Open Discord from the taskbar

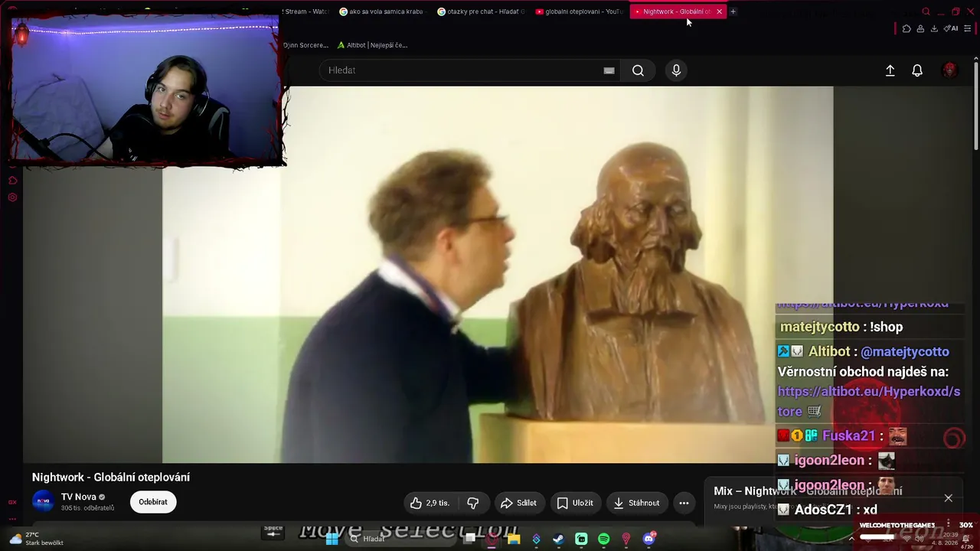pyautogui.click(x=649, y=539)
